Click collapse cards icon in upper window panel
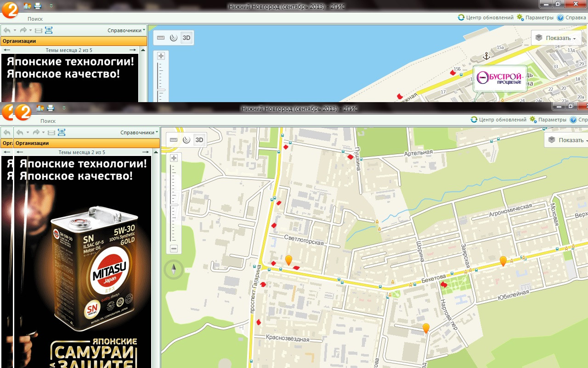 click(39, 30)
